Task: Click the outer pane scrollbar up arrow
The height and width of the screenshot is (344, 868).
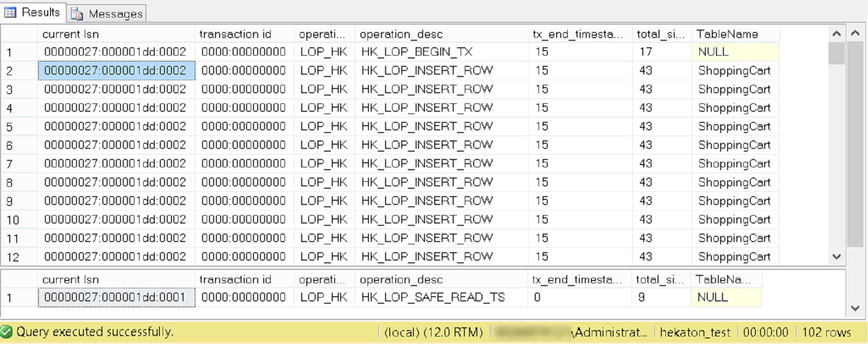Action: click(855, 33)
